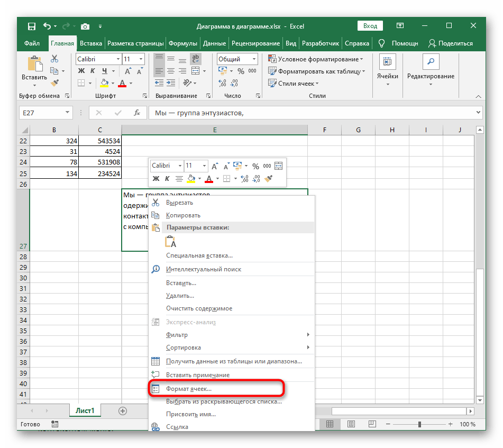Click the Merge and Center icon in the mini toolbar
The width and height of the screenshot is (503, 448).
[x=278, y=166]
